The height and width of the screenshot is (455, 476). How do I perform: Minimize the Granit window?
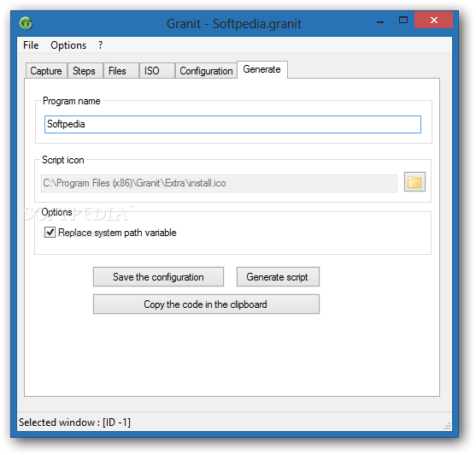click(x=380, y=21)
